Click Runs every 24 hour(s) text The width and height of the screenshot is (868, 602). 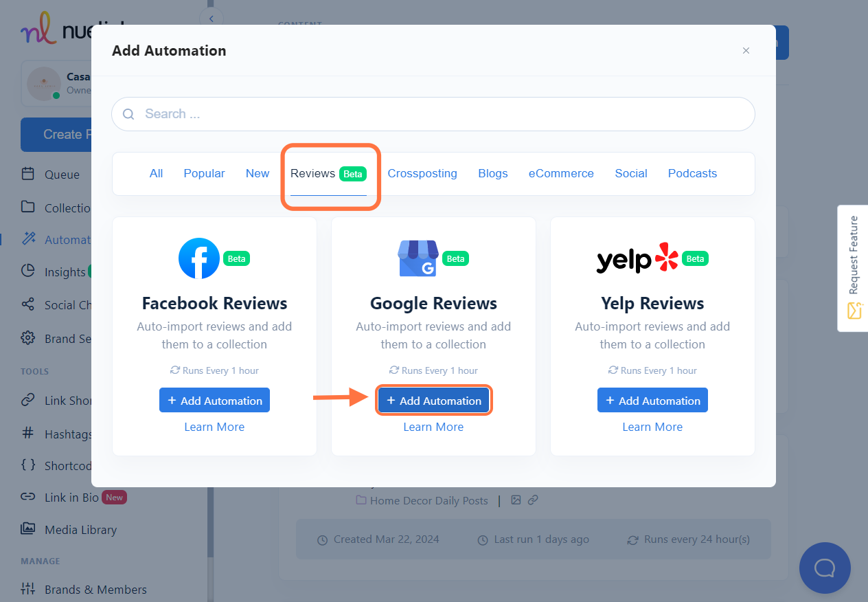click(697, 539)
